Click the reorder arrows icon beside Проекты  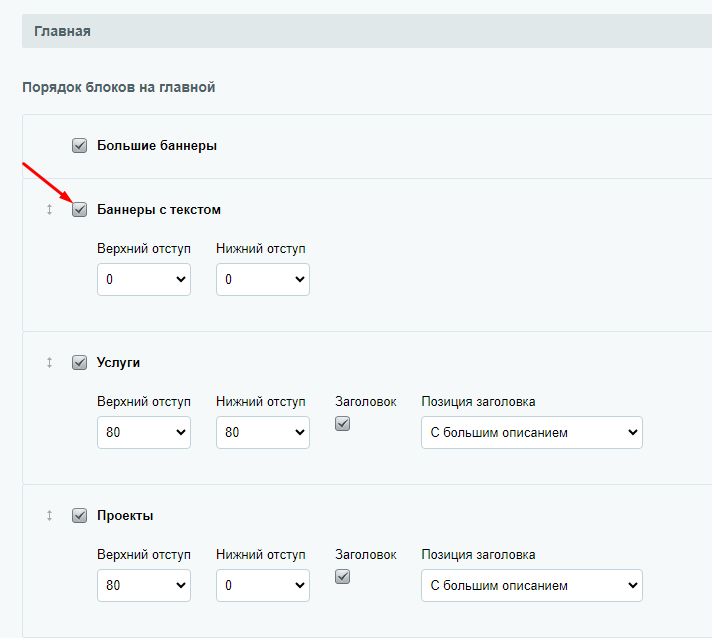click(x=49, y=516)
